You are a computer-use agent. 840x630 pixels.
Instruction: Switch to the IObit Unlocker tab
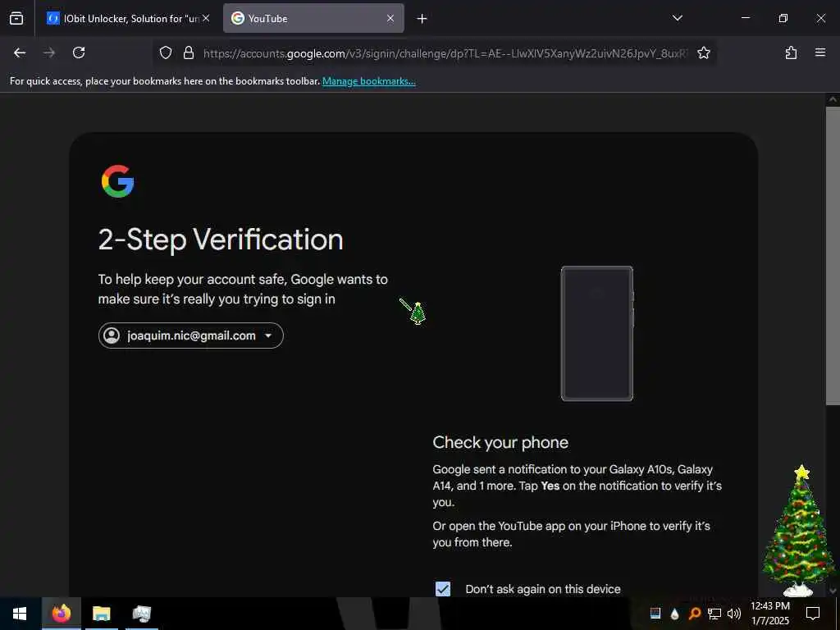(x=127, y=18)
